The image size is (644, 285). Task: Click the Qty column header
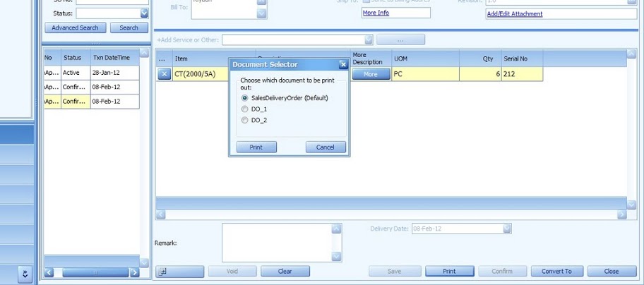coord(481,59)
